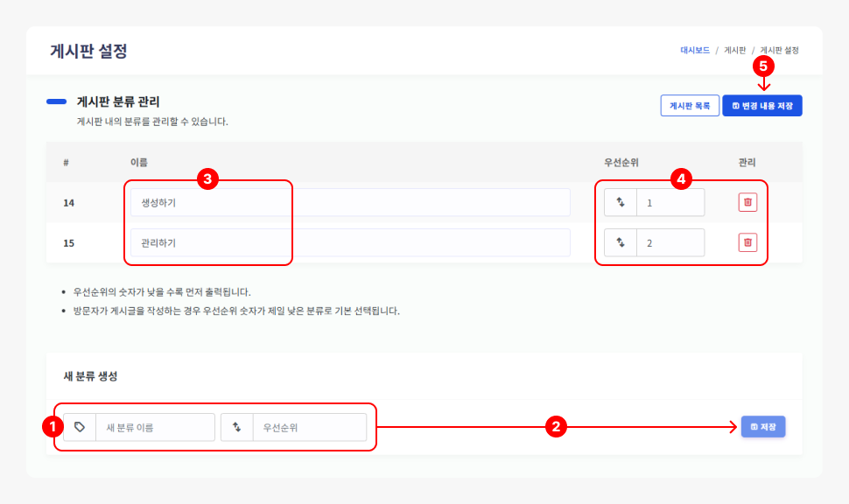Click into the 새 분류 이름 input
This screenshot has height=504, width=849.
(x=155, y=427)
